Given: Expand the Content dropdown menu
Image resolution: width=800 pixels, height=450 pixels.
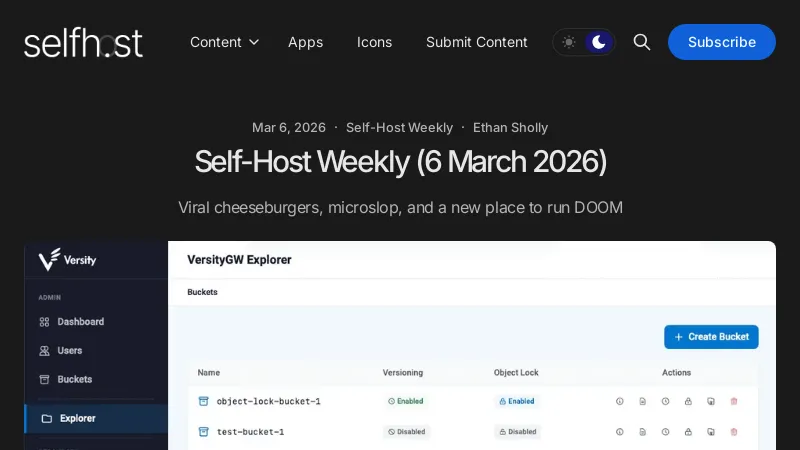Looking at the screenshot, I should tap(224, 42).
